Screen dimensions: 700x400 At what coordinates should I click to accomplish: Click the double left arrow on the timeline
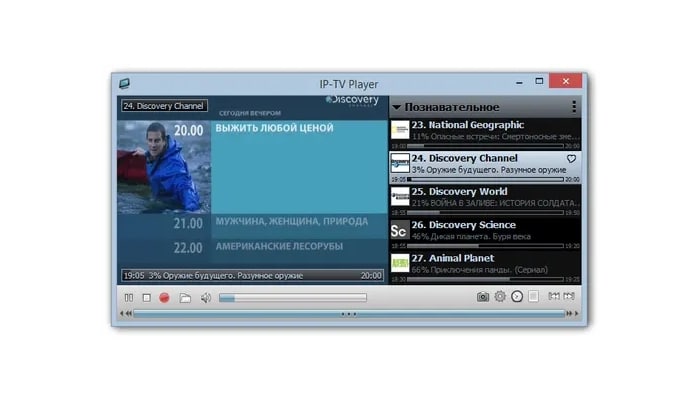pos(129,313)
